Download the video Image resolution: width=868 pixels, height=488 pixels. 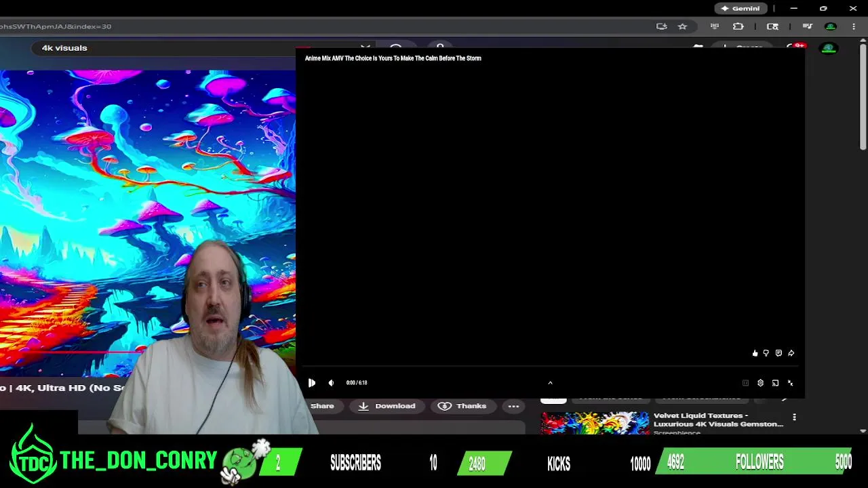[387, 406]
